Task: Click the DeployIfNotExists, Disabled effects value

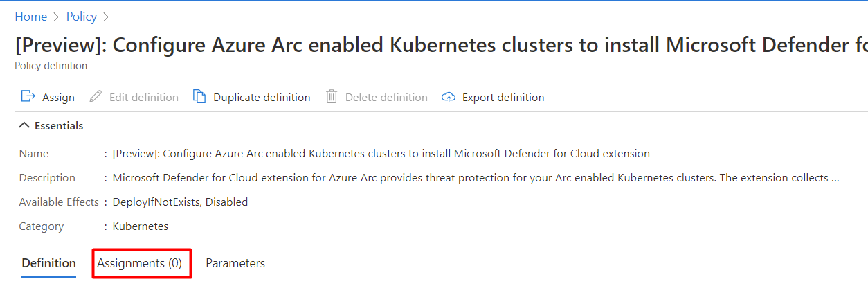Action: click(x=180, y=202)
